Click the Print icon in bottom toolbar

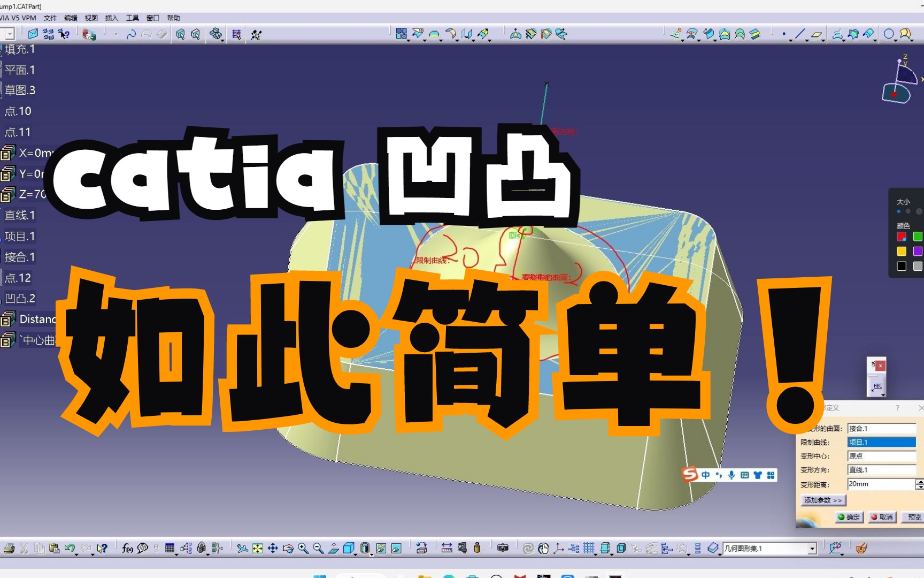(9, 548)
